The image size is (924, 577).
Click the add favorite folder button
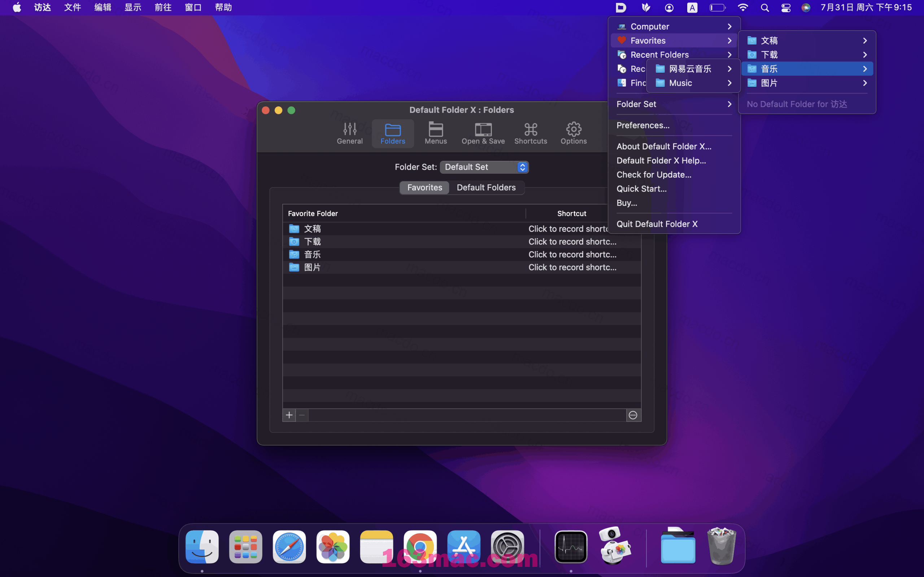pyautogui.click(x=289, y=415)
